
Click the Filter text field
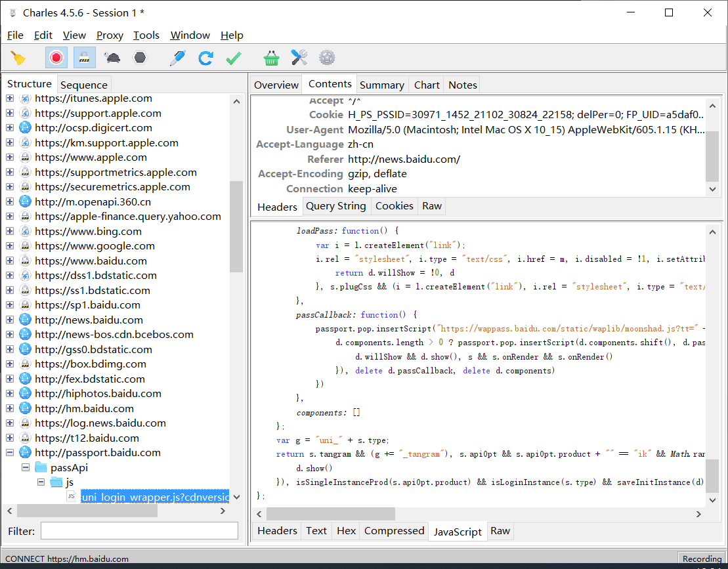coord(139,530)
